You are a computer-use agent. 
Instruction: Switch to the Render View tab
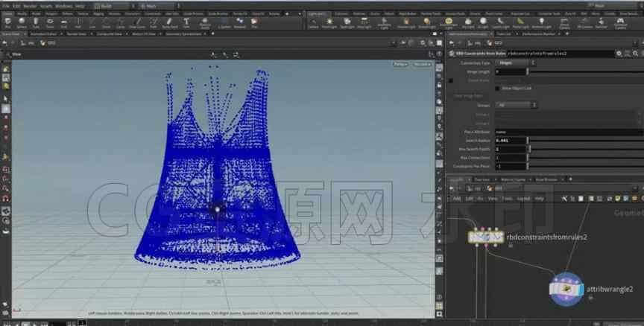click(76, 34)
